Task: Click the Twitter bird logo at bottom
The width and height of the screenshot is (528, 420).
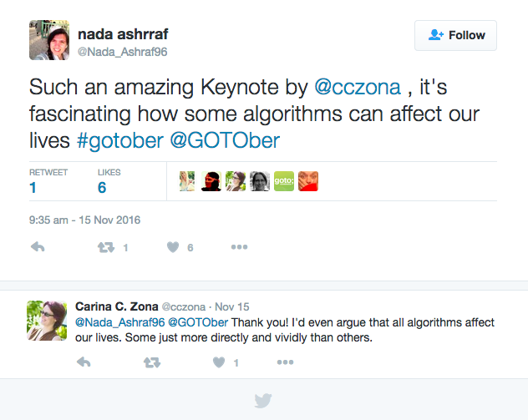Action: [263, 401]
